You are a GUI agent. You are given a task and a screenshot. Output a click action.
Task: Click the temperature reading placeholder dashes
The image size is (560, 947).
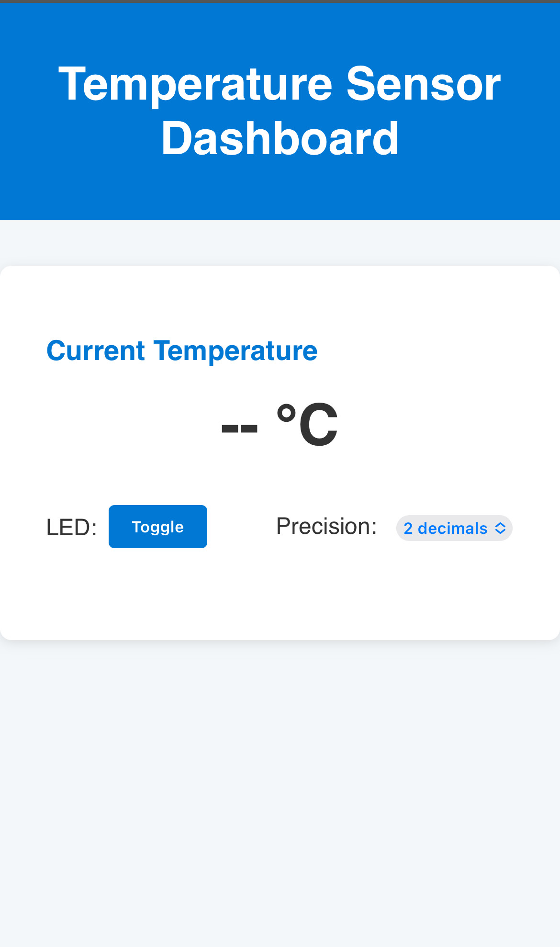tap(239, 426)
